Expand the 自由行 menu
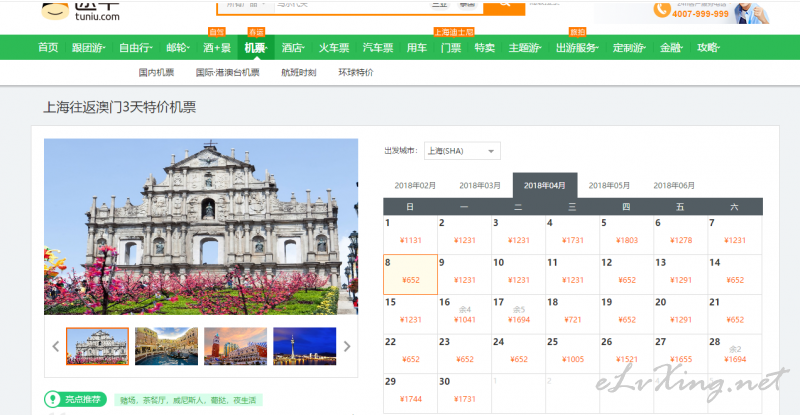The image size is (800, 415). click(x=136, y=48)
